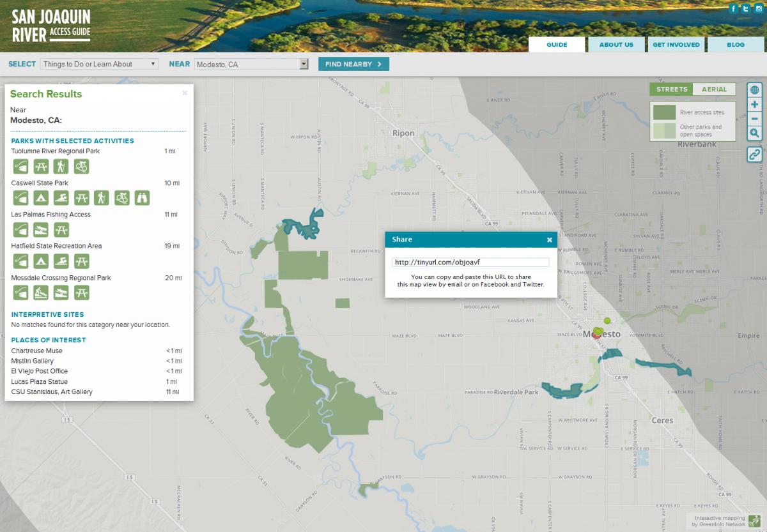
Task: Open the Guide tab
Action: pos(557,45)
